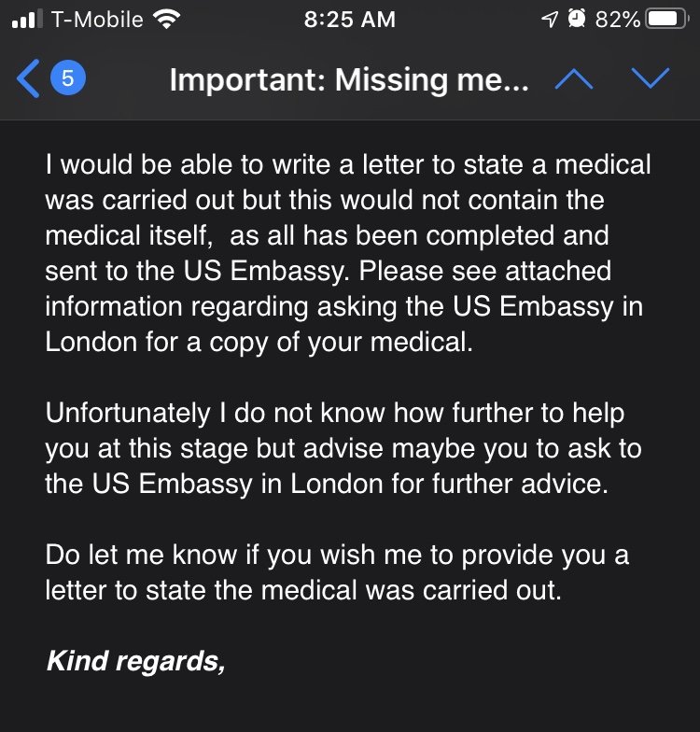Tap the 'Important: Missing me...' subject title

point(349,80)
